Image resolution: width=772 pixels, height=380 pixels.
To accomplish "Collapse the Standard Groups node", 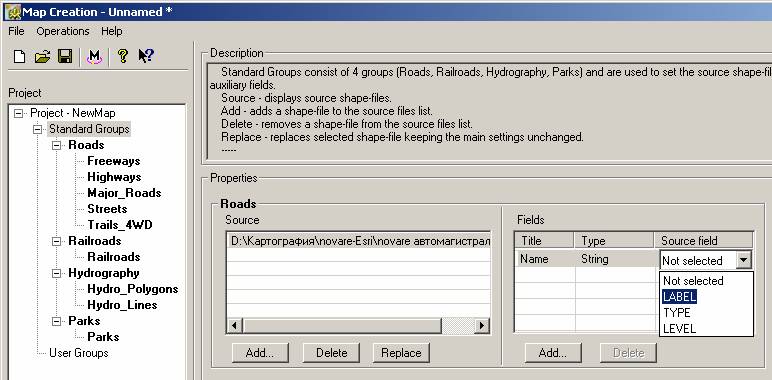I will point(37,129).
